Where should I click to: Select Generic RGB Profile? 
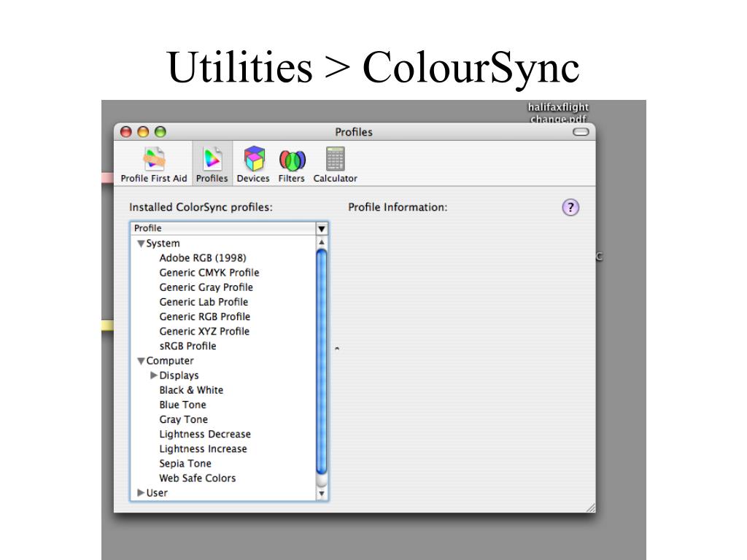[204, 316]
